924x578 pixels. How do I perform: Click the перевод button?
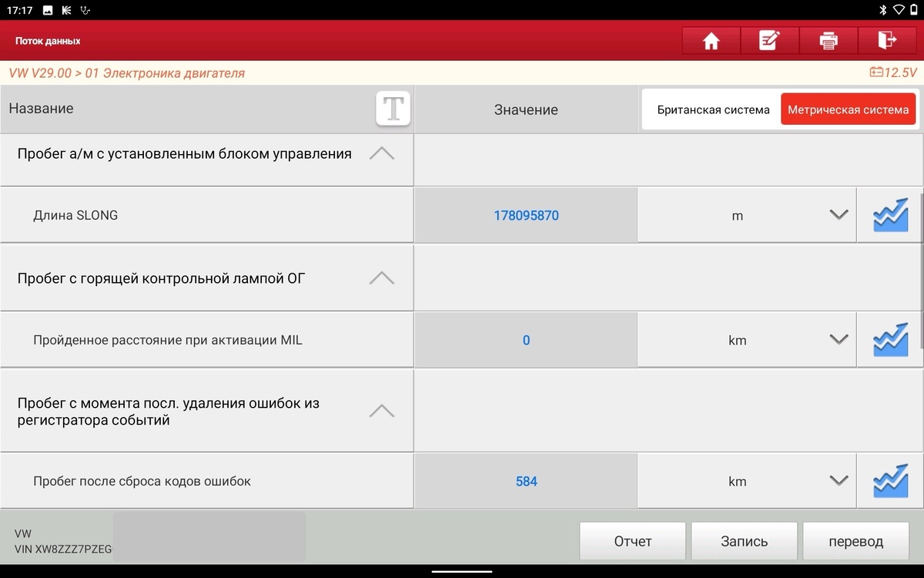pyautogui.click(x=856, y=541)
